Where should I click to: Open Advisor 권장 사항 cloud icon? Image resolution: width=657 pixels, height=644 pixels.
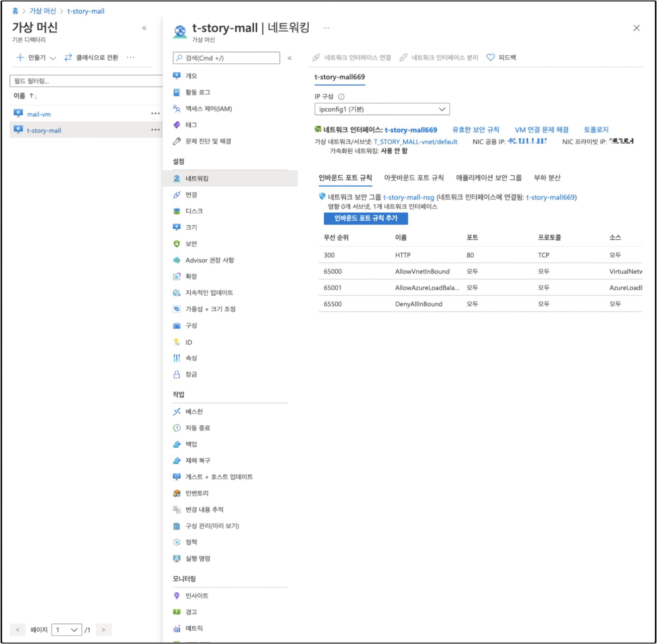(177, 260)
